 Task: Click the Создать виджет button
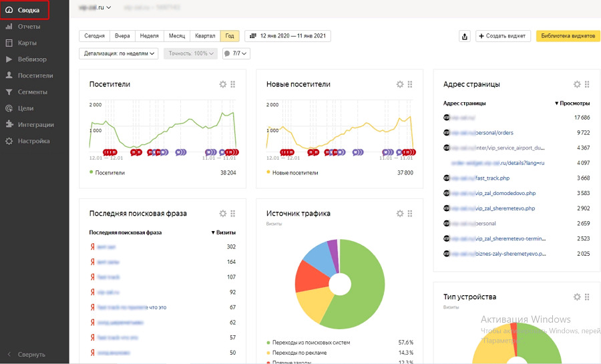(503, 36)
